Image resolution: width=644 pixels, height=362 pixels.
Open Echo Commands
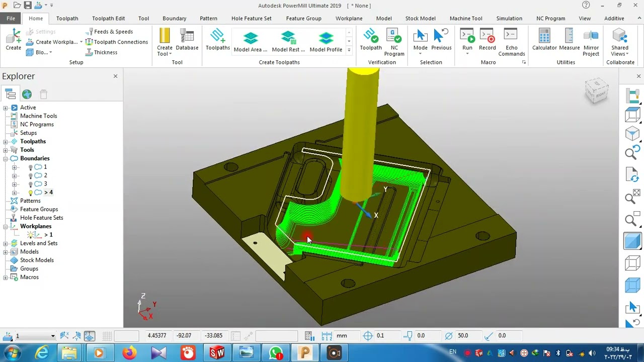[512, 42]
